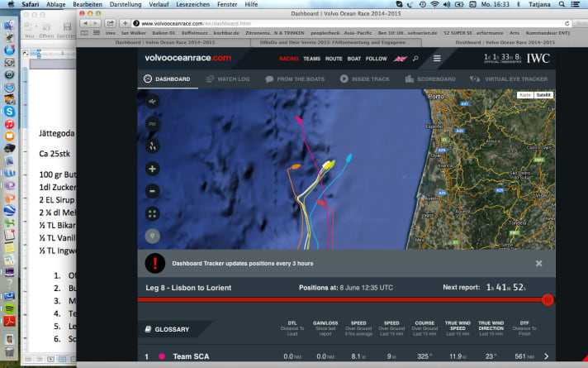Open the WATCH LOG tab

228,79
